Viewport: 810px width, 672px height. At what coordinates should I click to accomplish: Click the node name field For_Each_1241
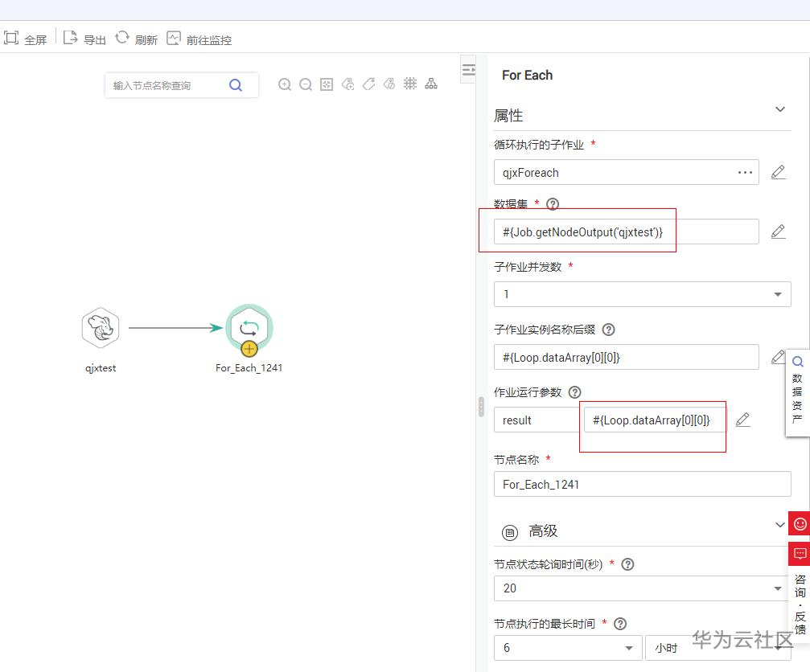[642, 484]
